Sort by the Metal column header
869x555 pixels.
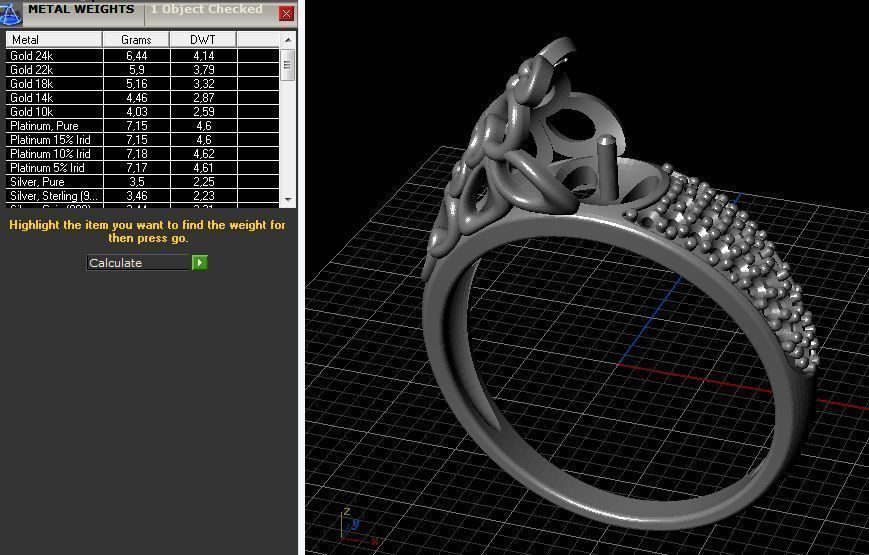(54, 40)
